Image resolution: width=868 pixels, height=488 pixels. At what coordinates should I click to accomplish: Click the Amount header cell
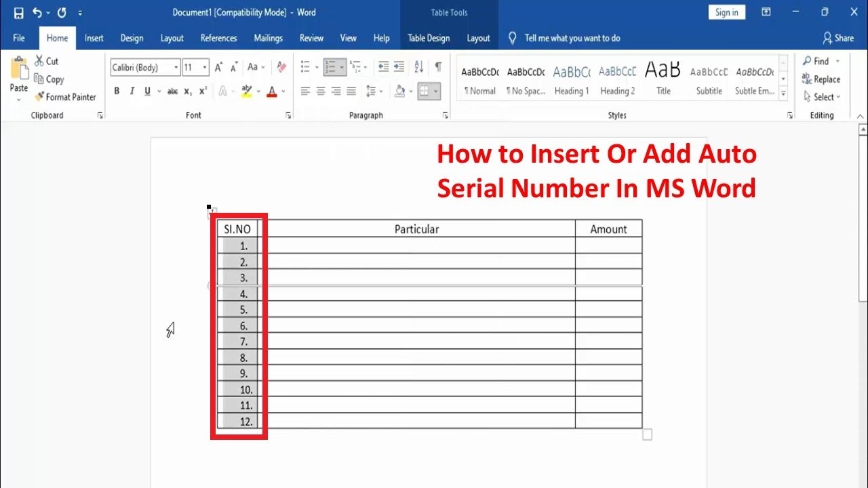click(x=609, y=229)
